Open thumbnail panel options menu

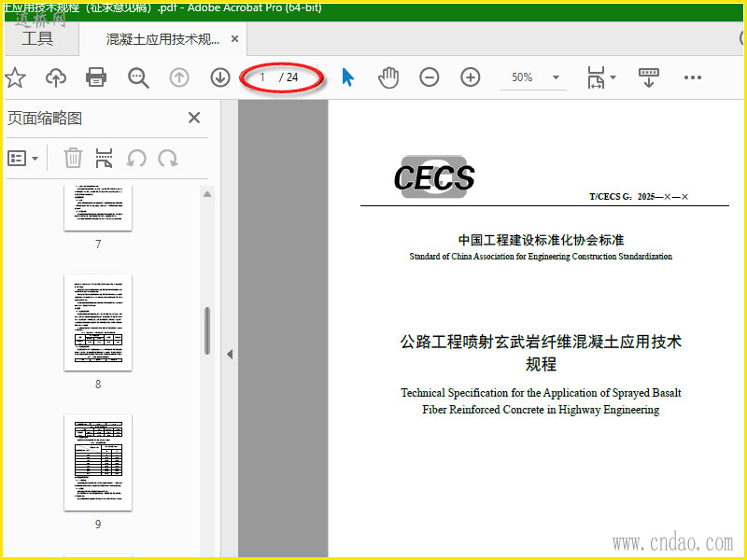point(22,158)
